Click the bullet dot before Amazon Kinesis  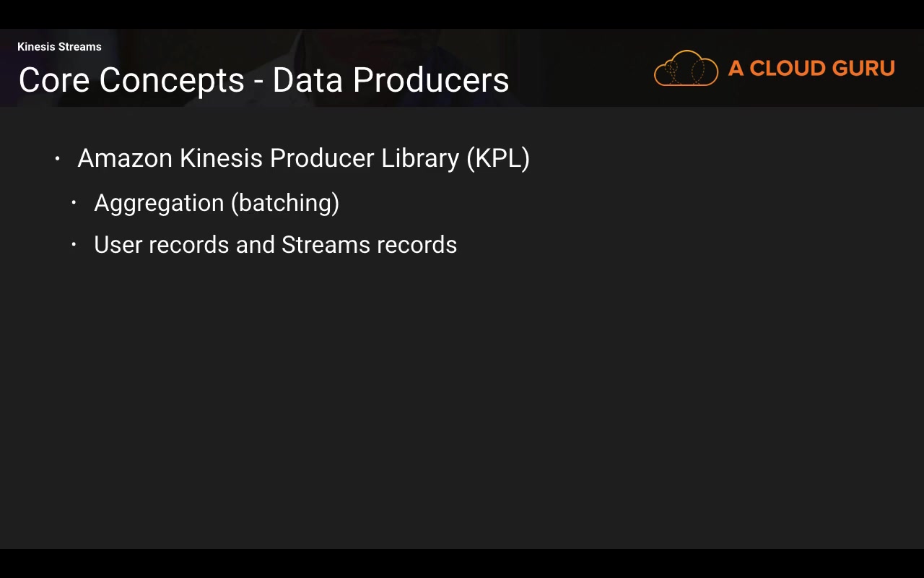58,158
